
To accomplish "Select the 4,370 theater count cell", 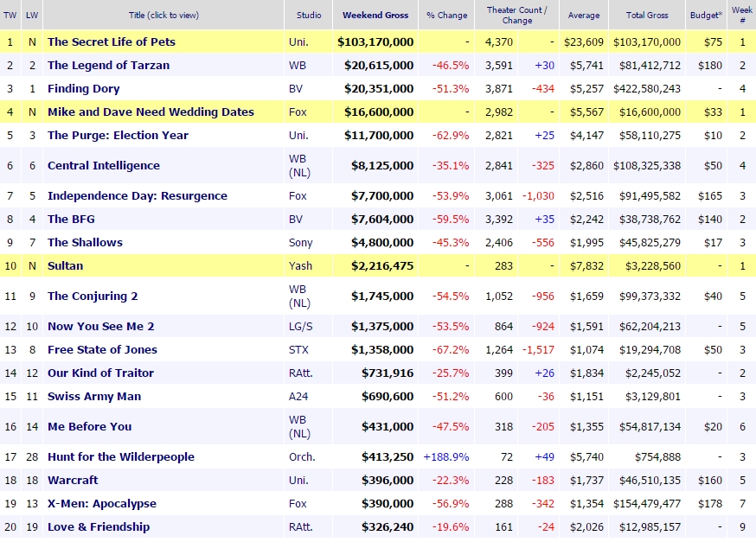I will coord(499,41).
